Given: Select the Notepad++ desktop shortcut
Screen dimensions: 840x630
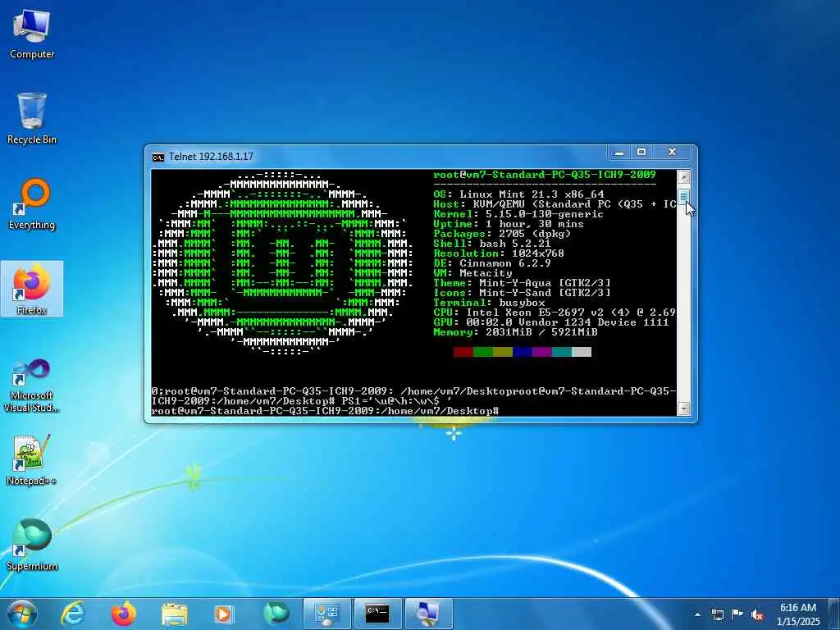Looking at the screenshot, I should coord(32,460).
